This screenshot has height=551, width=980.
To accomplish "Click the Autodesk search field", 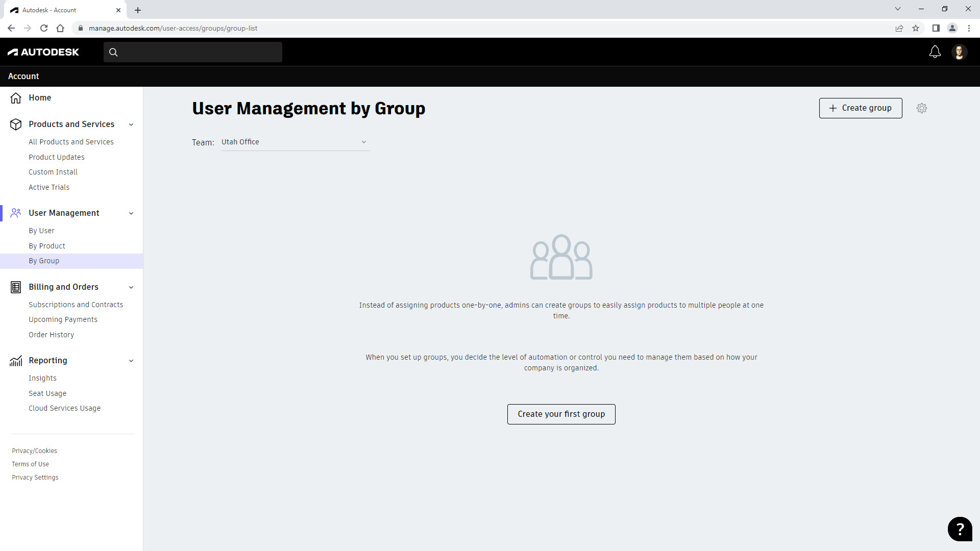I will tap(193, 52).
